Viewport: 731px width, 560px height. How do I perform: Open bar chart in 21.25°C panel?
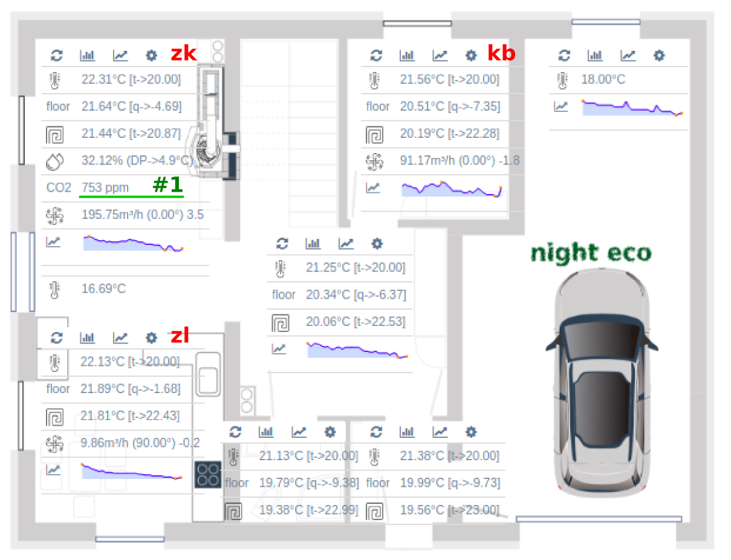(313, 244)
